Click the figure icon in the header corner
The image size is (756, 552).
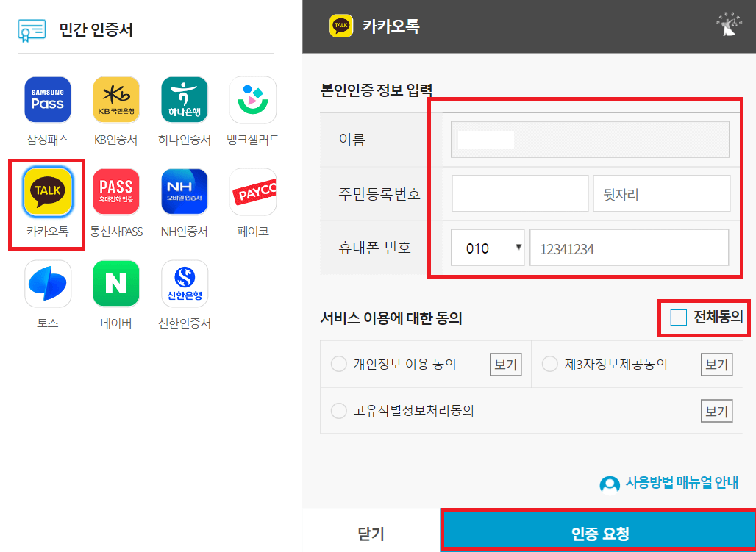point(729,25)
